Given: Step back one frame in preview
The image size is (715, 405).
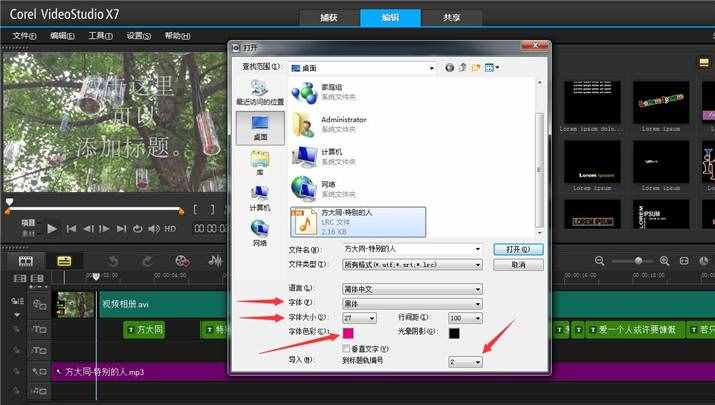Looking at the screenshot, I should click(88, 228).
